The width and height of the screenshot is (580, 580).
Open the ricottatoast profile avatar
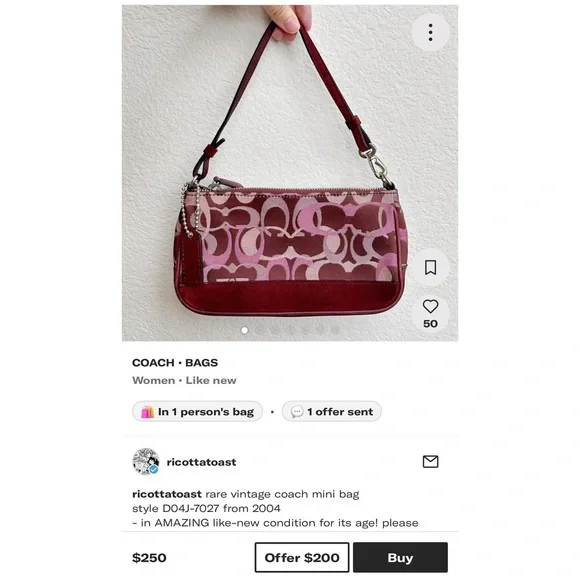[146, 462]
